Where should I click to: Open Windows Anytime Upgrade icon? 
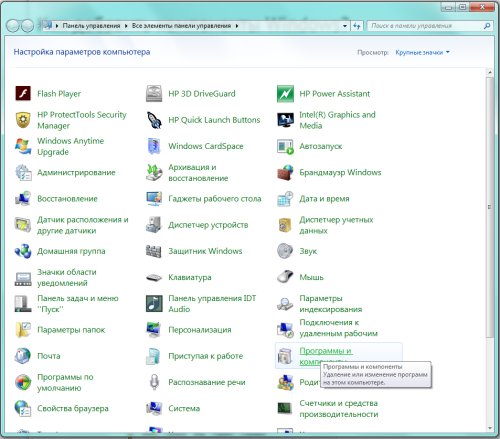(x=23, y=146)
